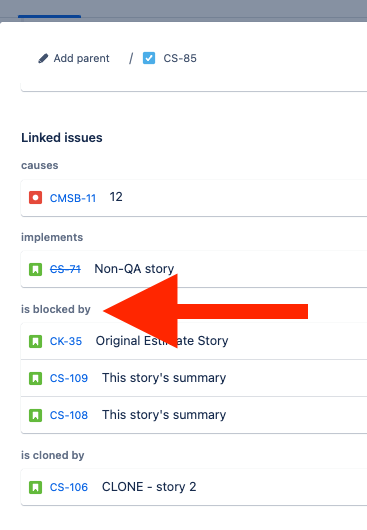Select the Non-QA story summary text

point(134,269)
